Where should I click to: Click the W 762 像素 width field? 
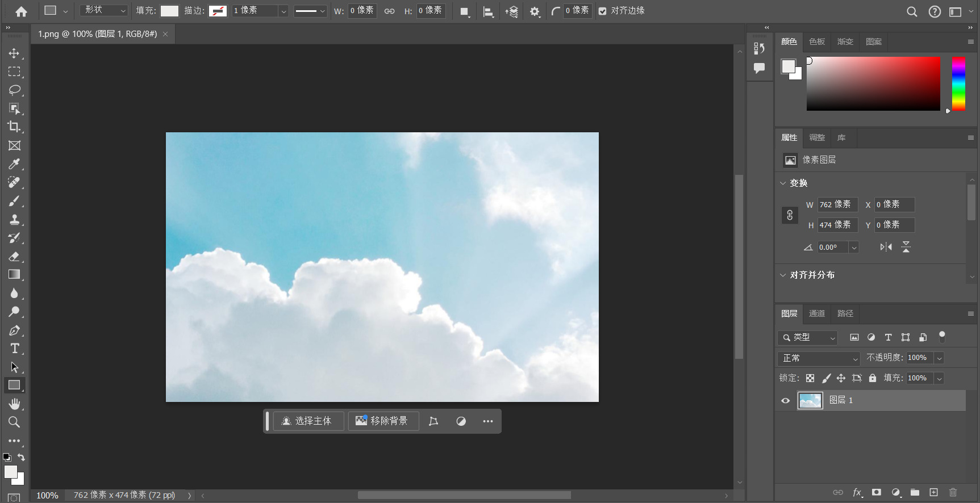[x=837, y=205]
